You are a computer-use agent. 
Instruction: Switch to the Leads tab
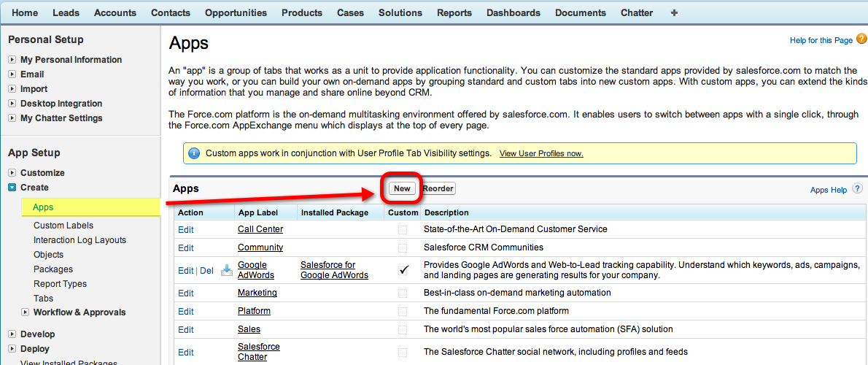(x=66, y=12)
